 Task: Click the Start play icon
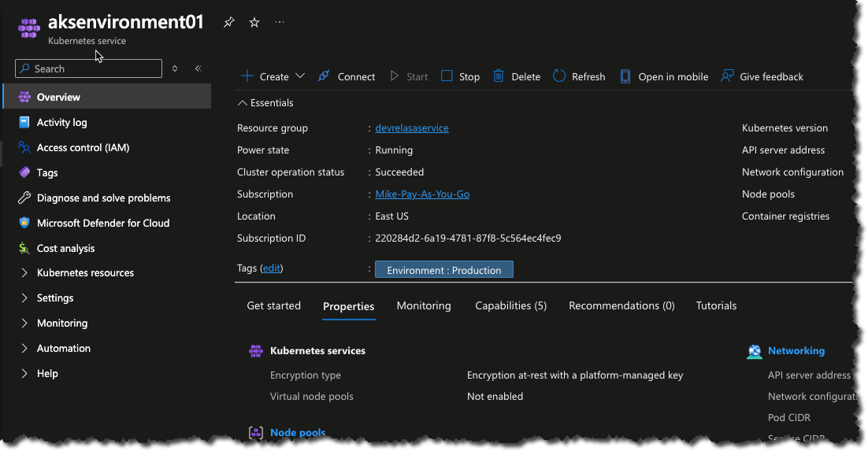394,76
